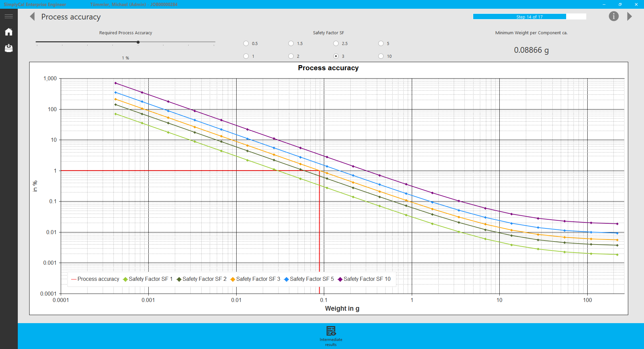Click the Step 14 of 17 progress bar

coord(529,17)
